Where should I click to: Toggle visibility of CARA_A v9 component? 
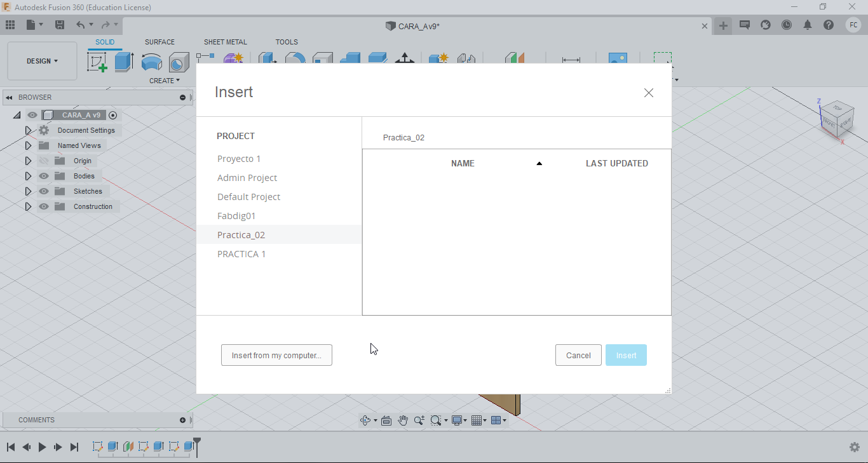(x=32, y=115)
